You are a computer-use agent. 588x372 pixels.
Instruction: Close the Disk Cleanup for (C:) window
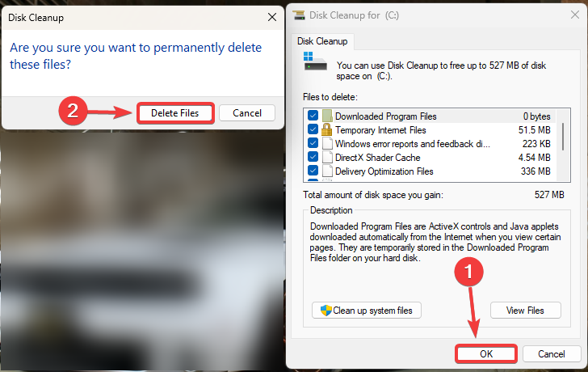574,15
